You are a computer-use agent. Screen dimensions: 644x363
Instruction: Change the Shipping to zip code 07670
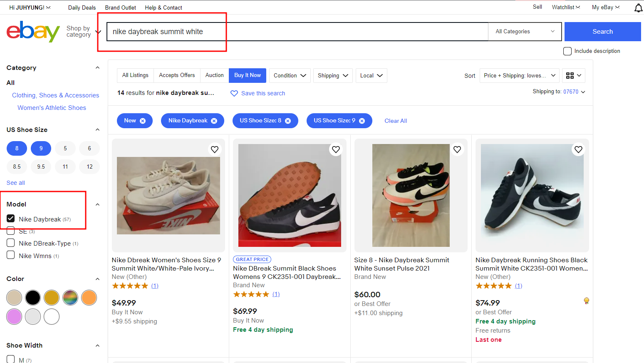click(574, 92)
